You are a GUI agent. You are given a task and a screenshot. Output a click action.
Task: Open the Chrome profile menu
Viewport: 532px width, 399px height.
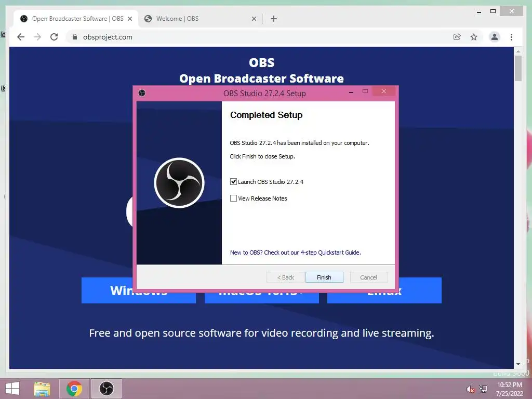click(495, 37)
